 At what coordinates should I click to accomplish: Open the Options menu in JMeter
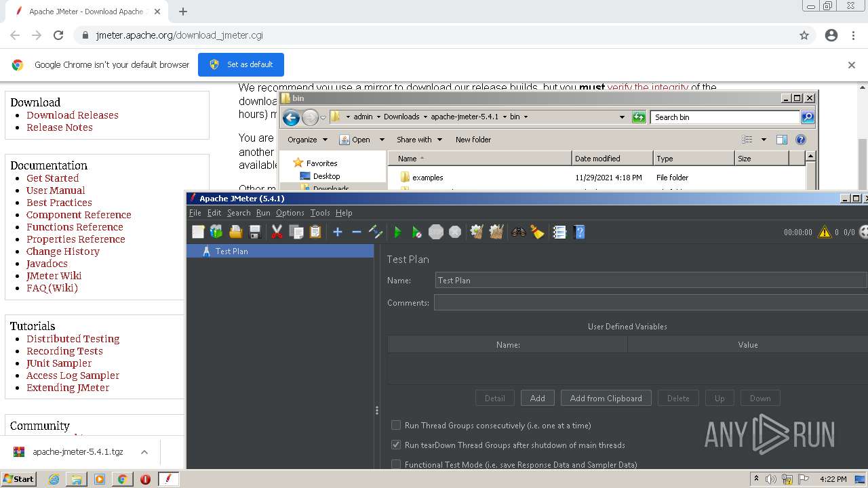[x=290, y=212]
